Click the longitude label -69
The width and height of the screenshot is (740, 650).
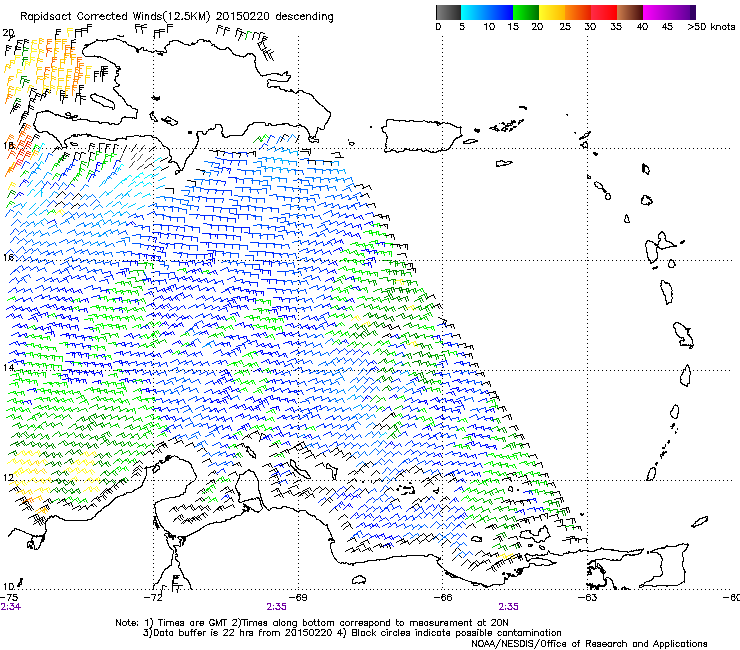pyautogui.click(x=298, y=598)
